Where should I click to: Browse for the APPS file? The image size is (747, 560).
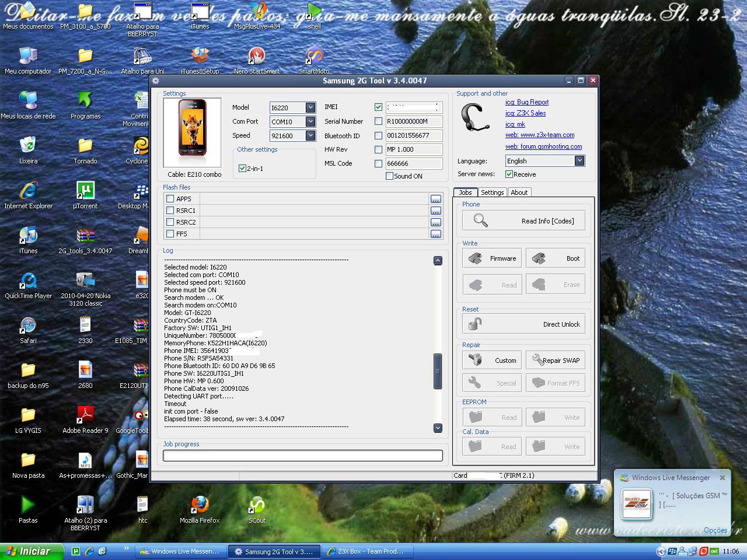click(x=435, y=199)
